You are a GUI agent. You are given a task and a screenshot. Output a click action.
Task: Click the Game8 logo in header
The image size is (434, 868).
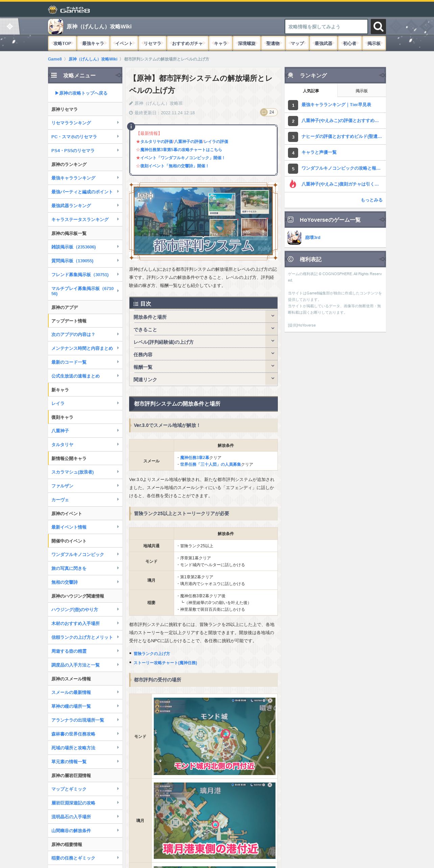tap(69, 10)
